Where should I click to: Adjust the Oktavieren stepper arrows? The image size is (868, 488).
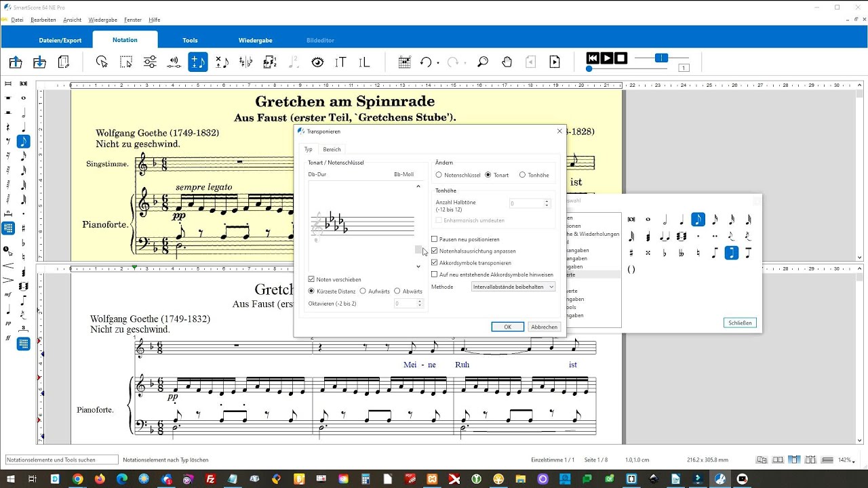tap(420, 304)
